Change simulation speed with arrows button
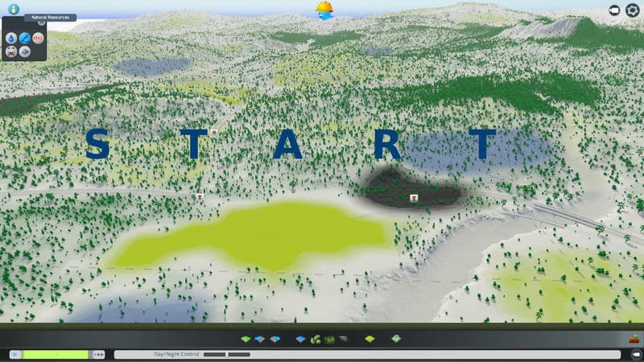The height and width of the screenshot is (362, 644). coord(99,354)
